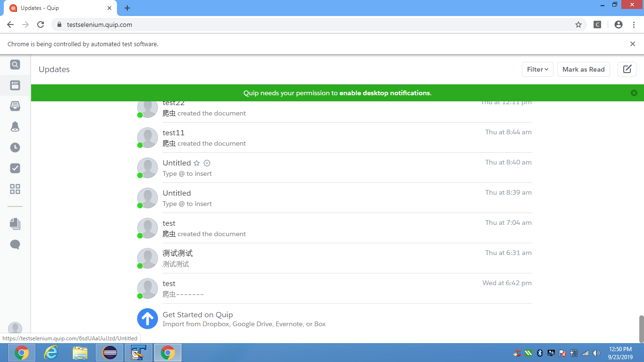Click the taskbar volume speaker icon
The width and height of the screenshot is (644, 362).
coord(596,353)
